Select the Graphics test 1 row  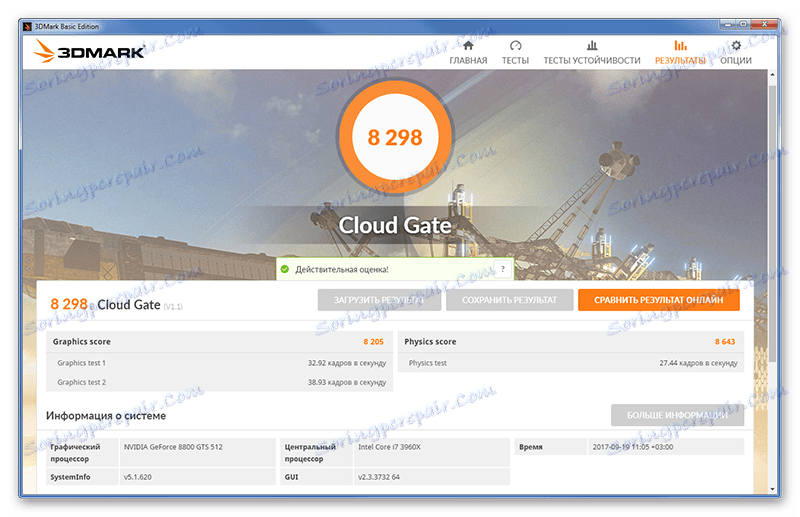coord(220,363)
